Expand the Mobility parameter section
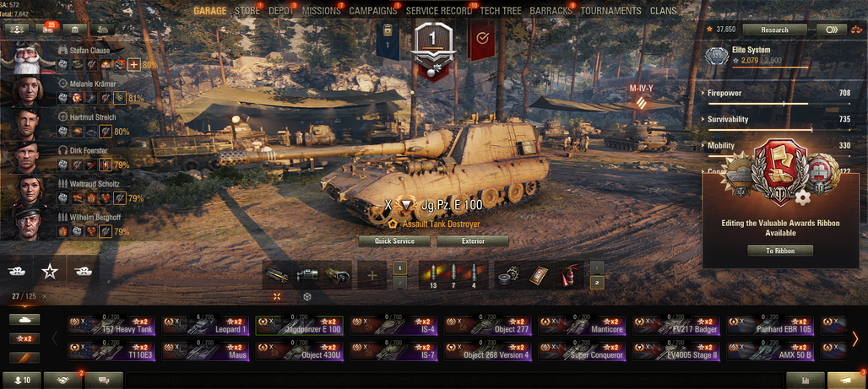 tap(778, 145)
